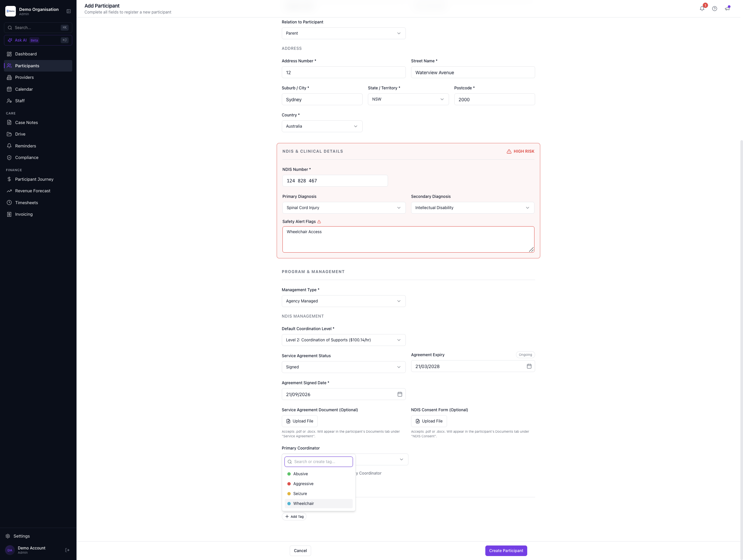743x560 pixels.
Task: Select the Abusive tag
Action: [318, 474]
